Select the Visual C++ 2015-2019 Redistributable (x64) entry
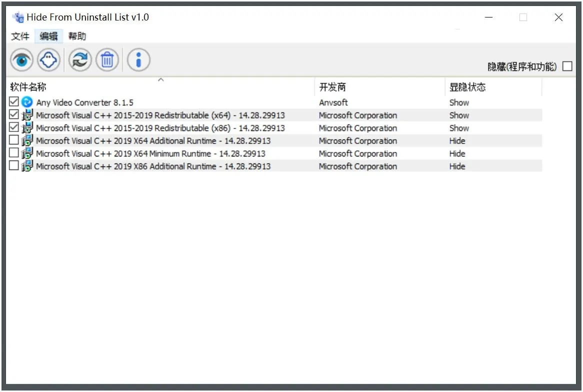 (x=160, y=115)
